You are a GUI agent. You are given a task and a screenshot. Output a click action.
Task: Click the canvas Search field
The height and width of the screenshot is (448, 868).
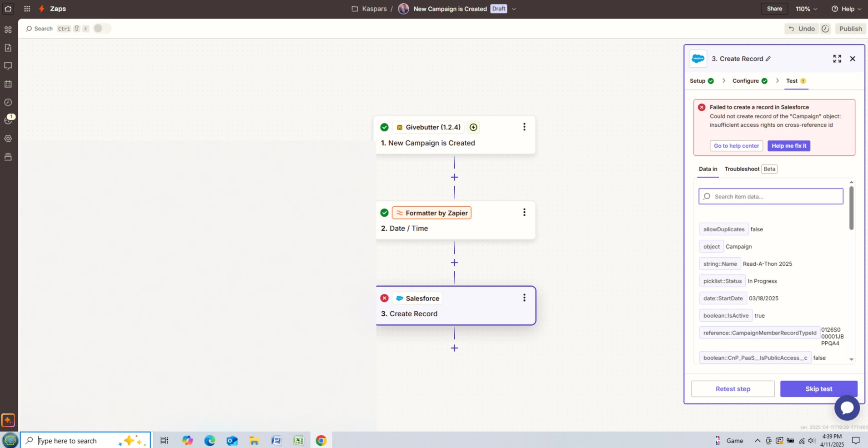tap(56, 29)
